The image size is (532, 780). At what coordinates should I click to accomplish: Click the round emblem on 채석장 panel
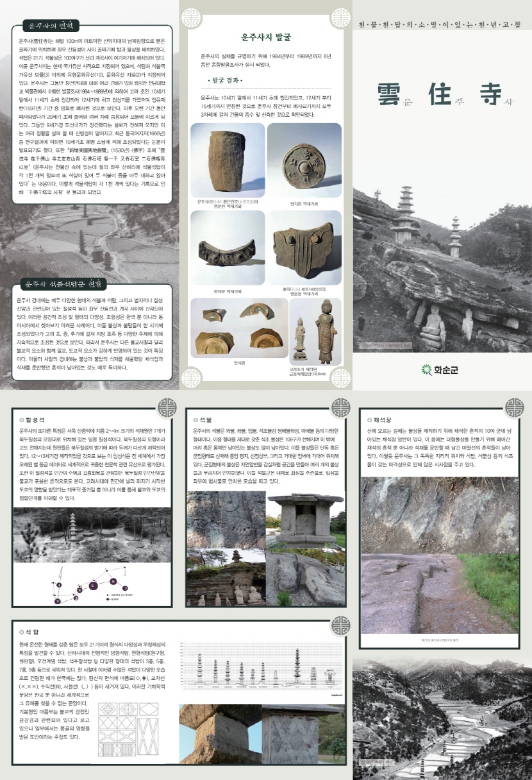tap(513, 408)
